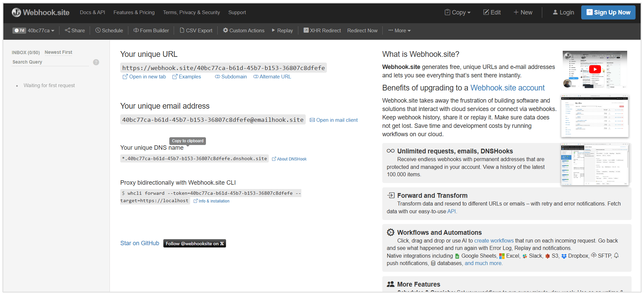The height and width of the screenshot is (295, 644).
Task: Copy the unique emailhook.site address
Action: click(213, 120)
